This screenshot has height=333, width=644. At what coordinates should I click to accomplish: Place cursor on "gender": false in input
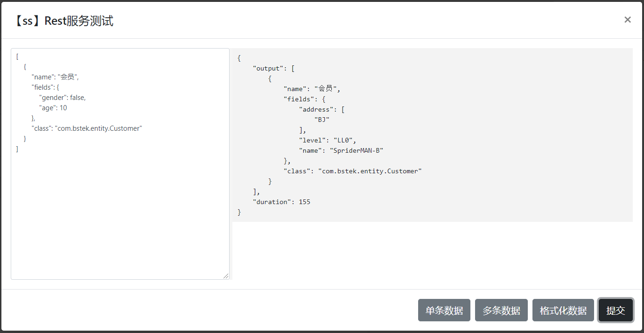point(63,98)
